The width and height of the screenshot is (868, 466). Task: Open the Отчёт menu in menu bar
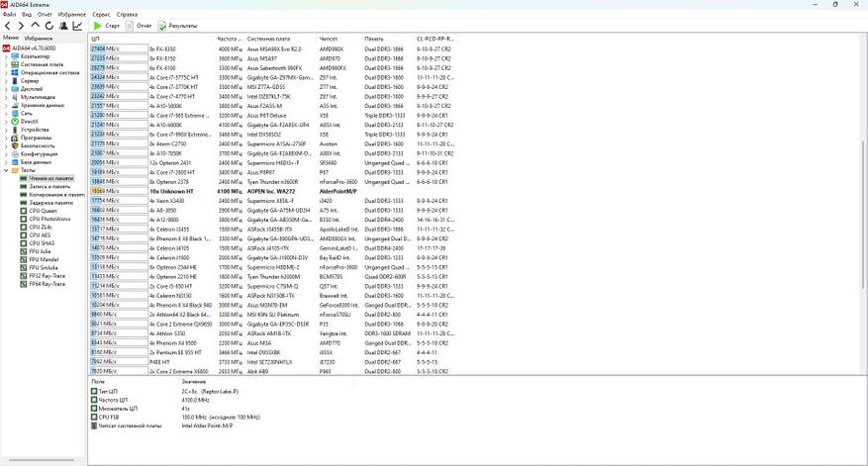pyautogui.click(x=45, y=15)
